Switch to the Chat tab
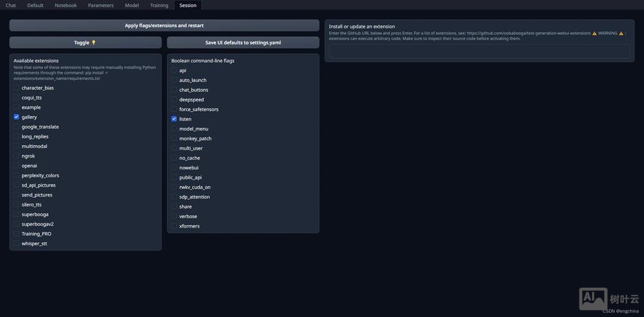The height and width of the screenshot is (317, 644). tap(11, 5)
